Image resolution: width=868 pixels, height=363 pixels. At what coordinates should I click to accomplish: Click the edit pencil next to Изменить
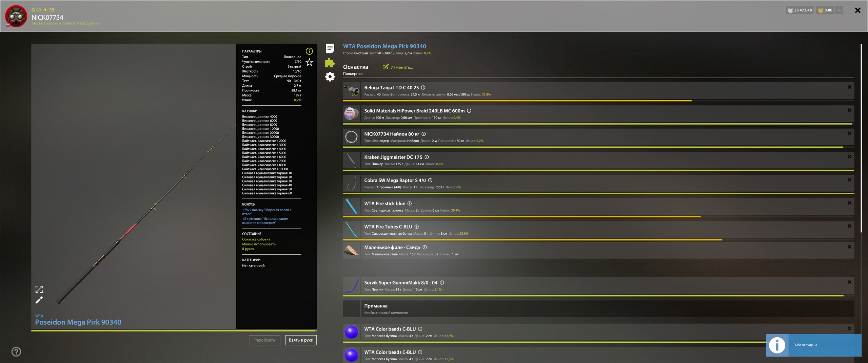(x=386, y=67)
